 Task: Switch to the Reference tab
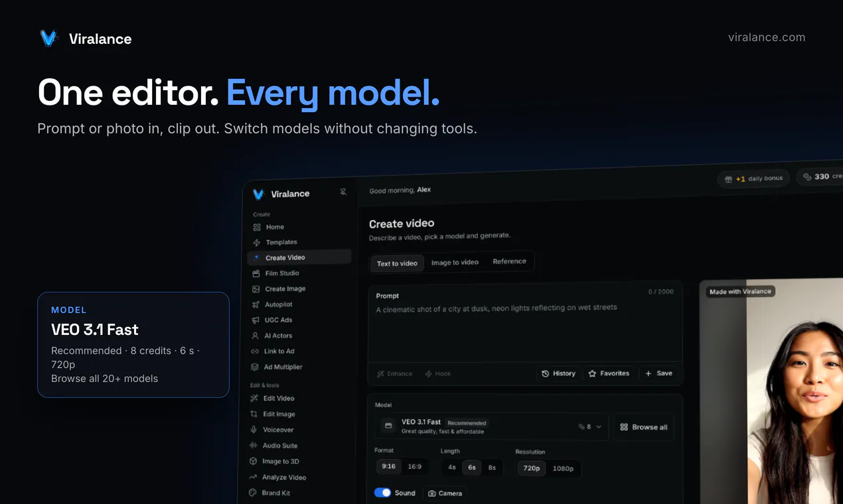pos(509,261)
